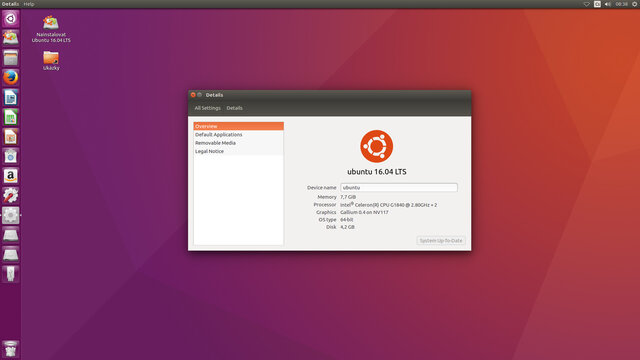Click the 'Device name' label
640x360 pixels.
(x=322, y=188)
